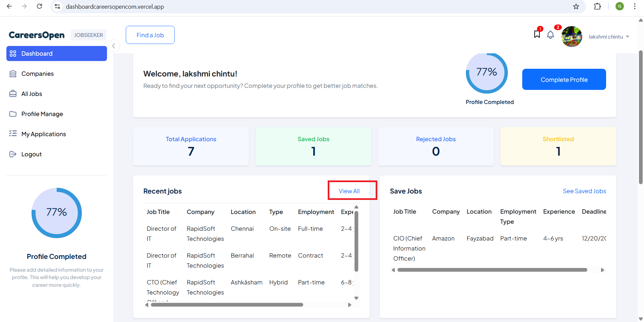Click See Saved Jobs link
644x322 pixels.
point(584,191)
